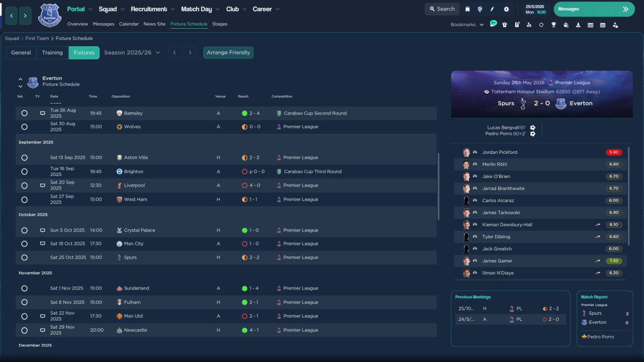This screenshot has width=644, height=362.
Task: Open the Calendar tab
Action: tap(129, 24)
